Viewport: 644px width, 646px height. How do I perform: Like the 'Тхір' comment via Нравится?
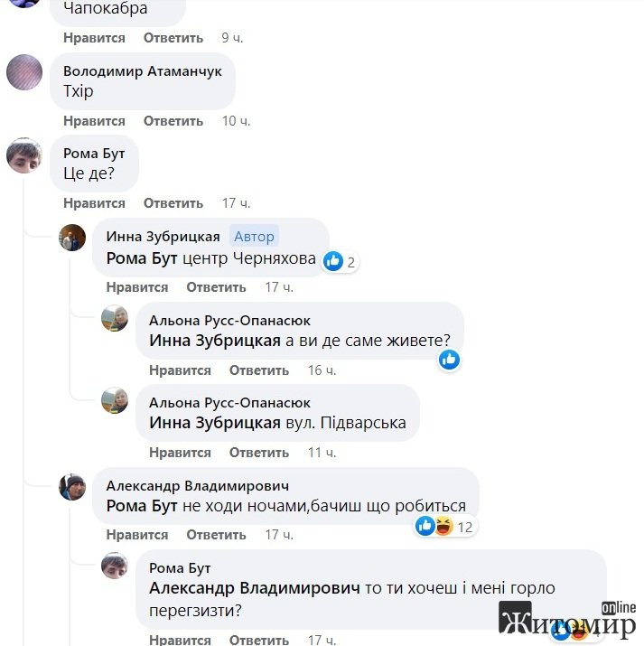(x=94, y=121)
